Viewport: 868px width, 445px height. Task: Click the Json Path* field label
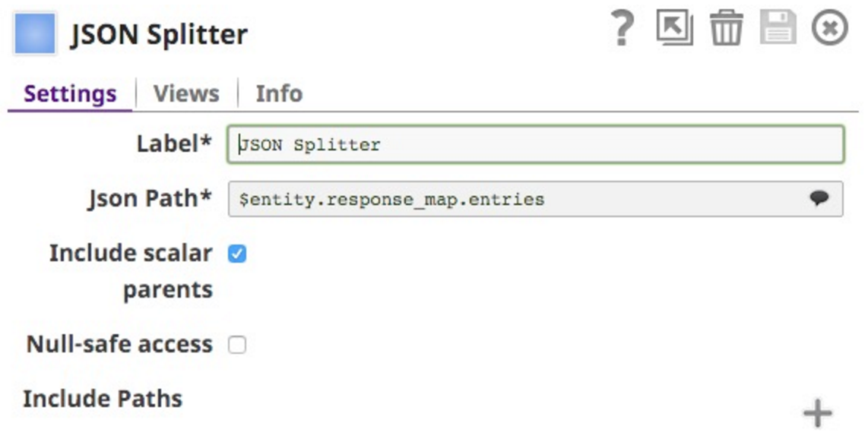coord(150,198)
